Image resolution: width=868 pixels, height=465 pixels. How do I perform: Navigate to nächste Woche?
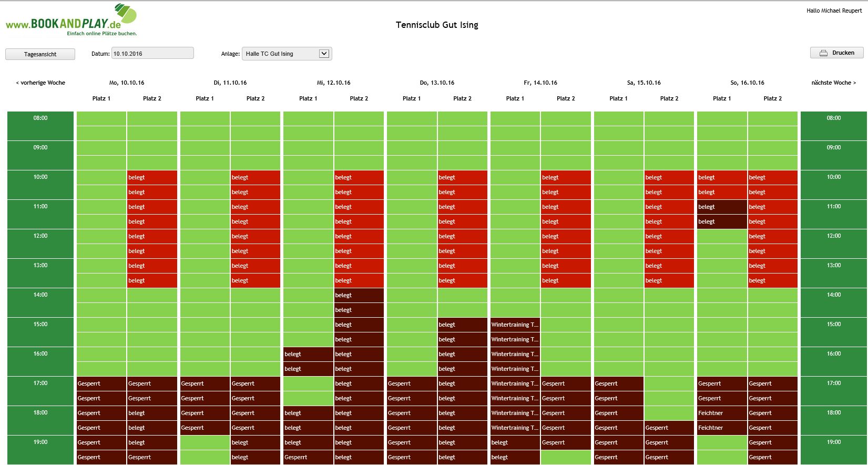click(x=833, y=83)
